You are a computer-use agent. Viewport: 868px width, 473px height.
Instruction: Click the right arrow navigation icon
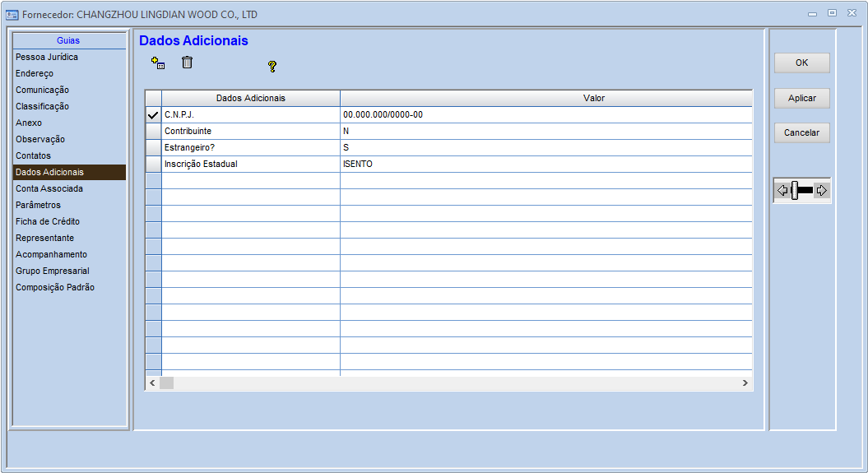click(x=821, y=191)
